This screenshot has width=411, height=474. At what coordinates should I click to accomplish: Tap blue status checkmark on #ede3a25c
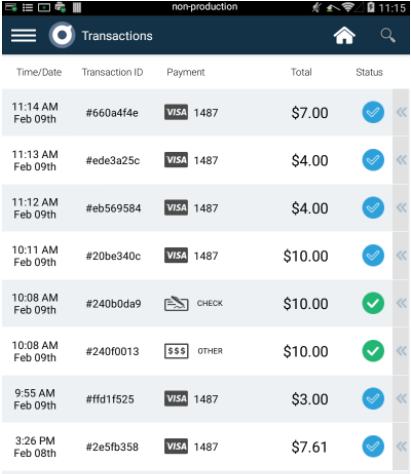(x=373, y=160)
